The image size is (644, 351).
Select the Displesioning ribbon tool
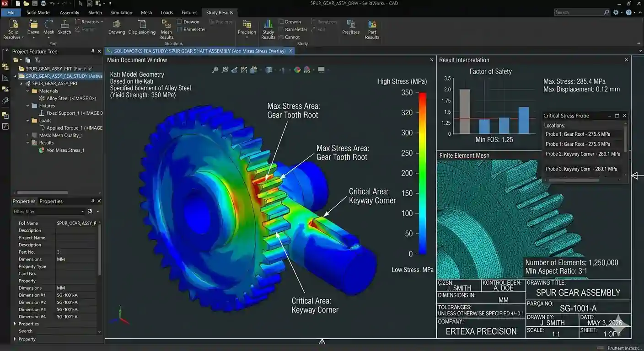pos(142,27)
